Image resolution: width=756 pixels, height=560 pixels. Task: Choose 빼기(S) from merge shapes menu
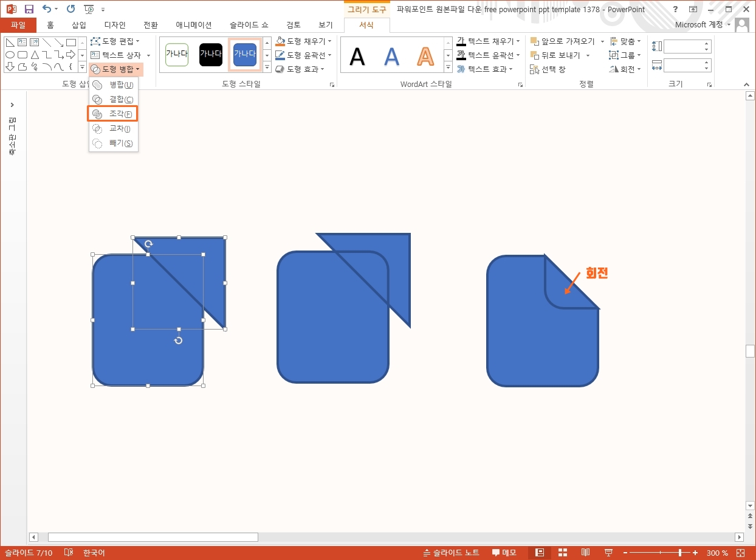(x=114, y=143)
